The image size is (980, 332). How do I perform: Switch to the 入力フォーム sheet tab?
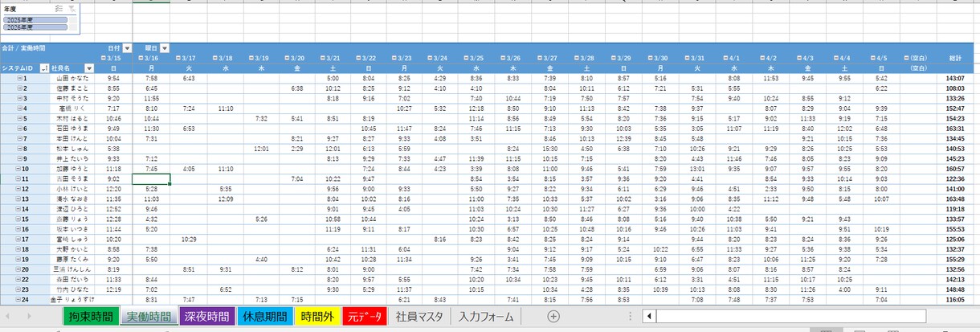485,317
